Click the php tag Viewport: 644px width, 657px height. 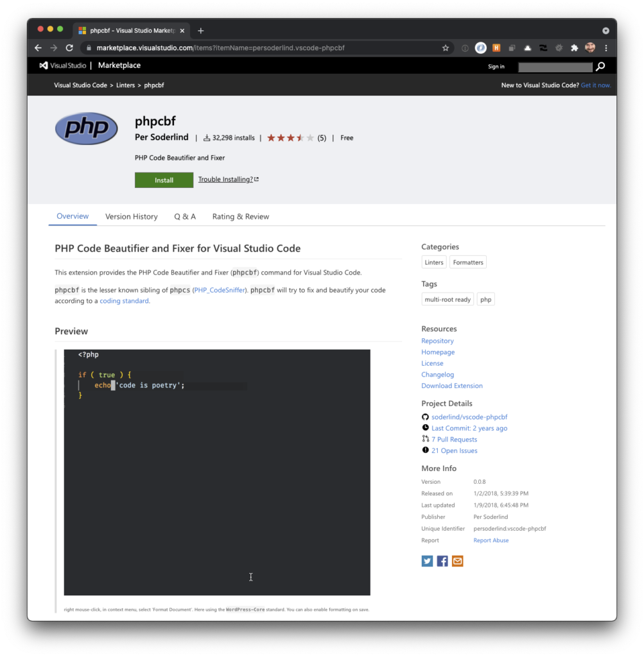coord(485,299)
